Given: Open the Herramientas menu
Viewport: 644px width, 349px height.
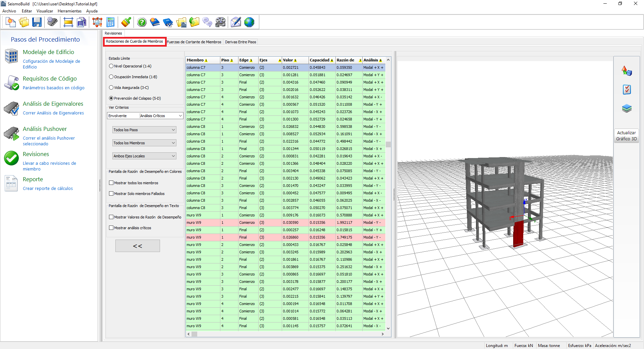Looking at the screenshot, I should point(69,11).
